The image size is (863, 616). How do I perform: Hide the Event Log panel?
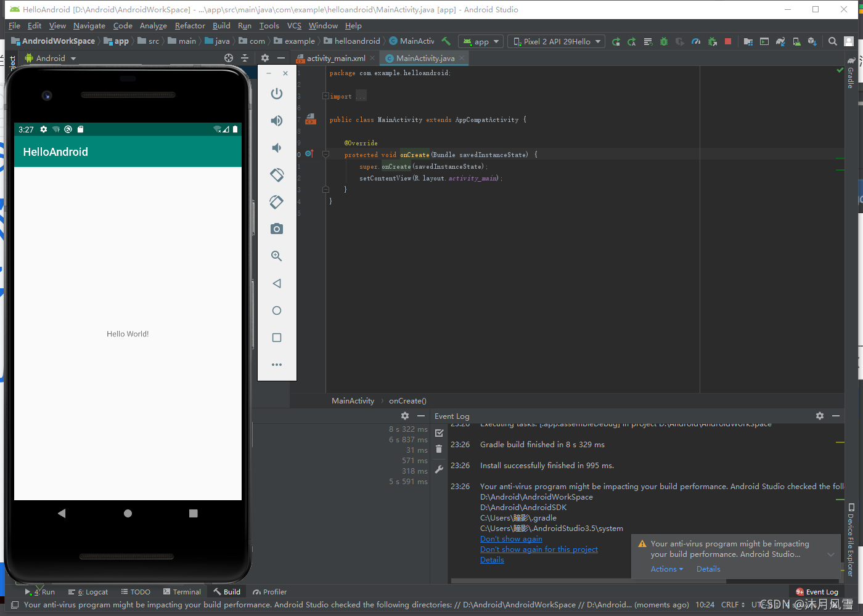click(836, 416)
